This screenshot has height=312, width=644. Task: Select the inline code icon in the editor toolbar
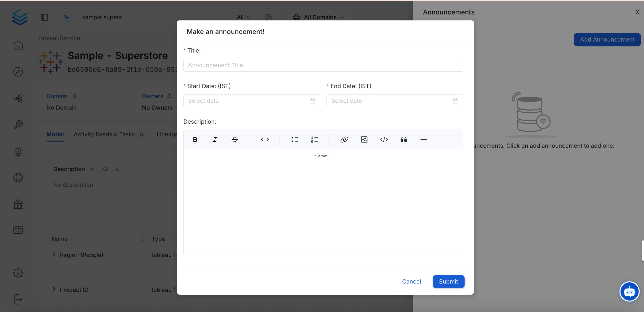(265, 140)
